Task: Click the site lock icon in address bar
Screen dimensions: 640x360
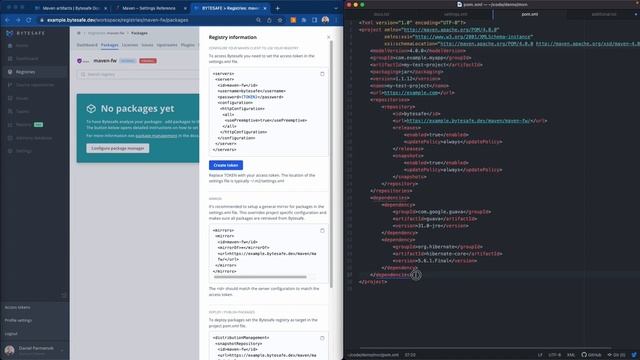Action: [x=42, y=20]
